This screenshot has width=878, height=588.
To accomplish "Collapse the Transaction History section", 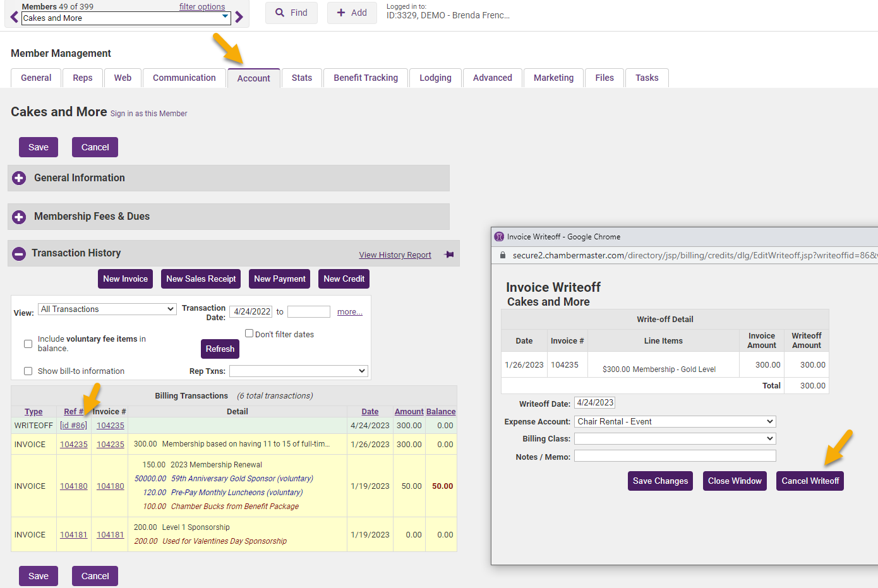I will [x=19, y=253].
